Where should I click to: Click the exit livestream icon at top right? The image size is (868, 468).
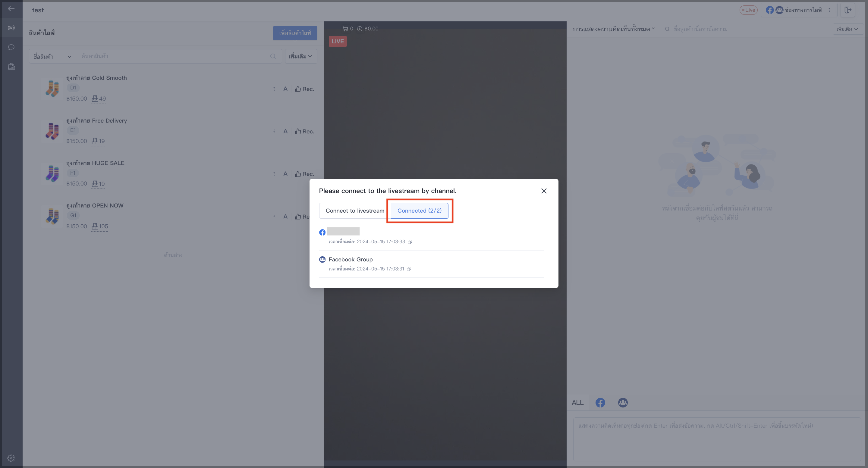click(x=848, y=10)
